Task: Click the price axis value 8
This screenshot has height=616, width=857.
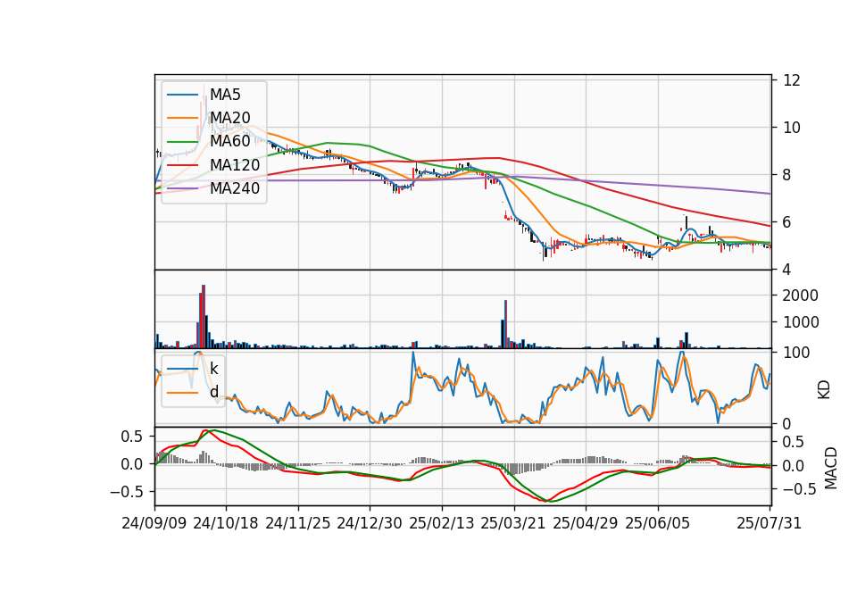Action: [787, 175]
